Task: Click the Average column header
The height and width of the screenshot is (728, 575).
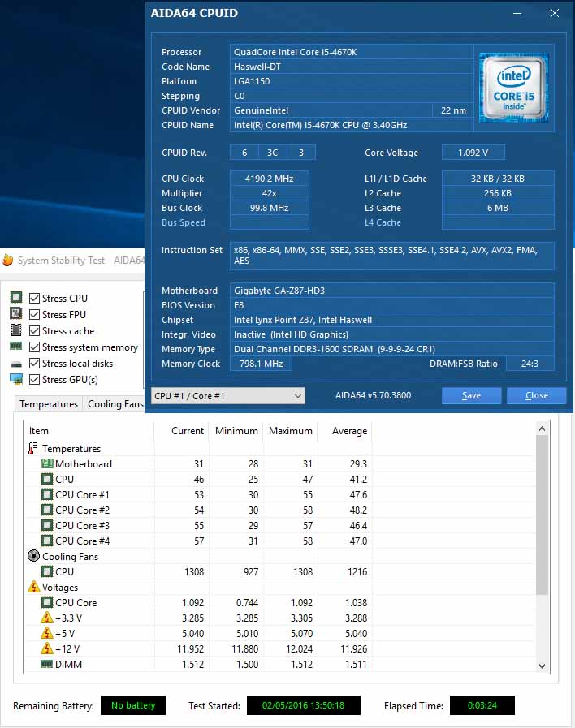Action: [x=344, y=430]
